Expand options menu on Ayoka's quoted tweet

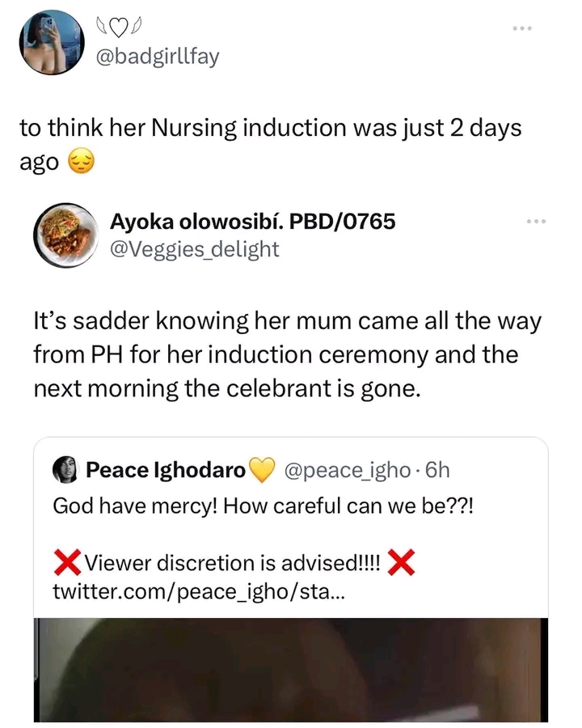537,222
